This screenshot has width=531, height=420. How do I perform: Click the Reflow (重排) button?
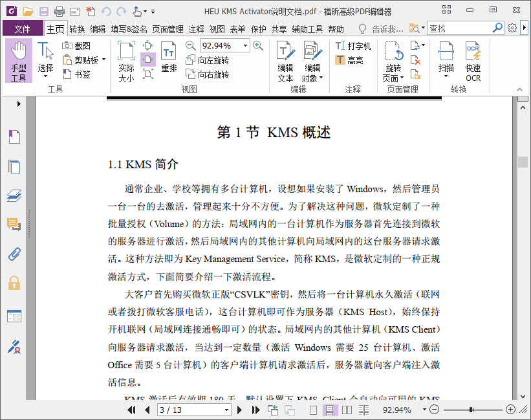(x=169, y=57)
